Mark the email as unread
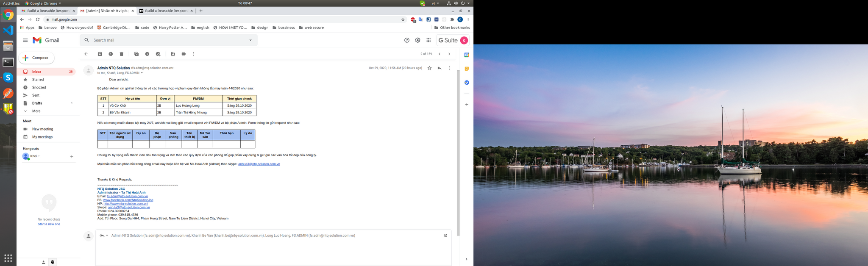Image resolution: width=868 pixels, height=266 pixels. click(x=136, y=54)
